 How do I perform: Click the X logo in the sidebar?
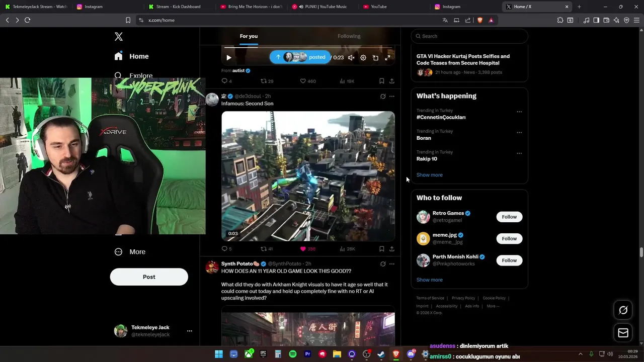[x=119, y=37]
